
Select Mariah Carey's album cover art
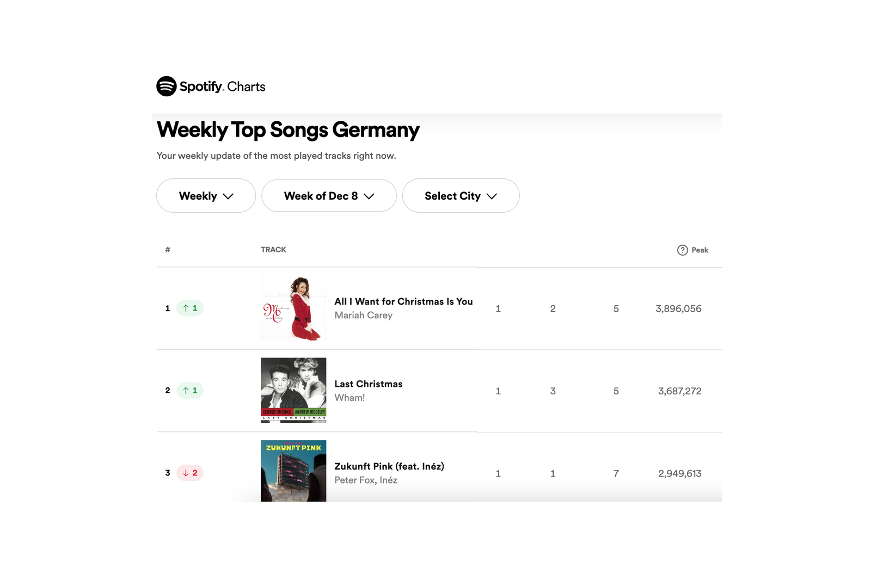(x=293, y=308)
